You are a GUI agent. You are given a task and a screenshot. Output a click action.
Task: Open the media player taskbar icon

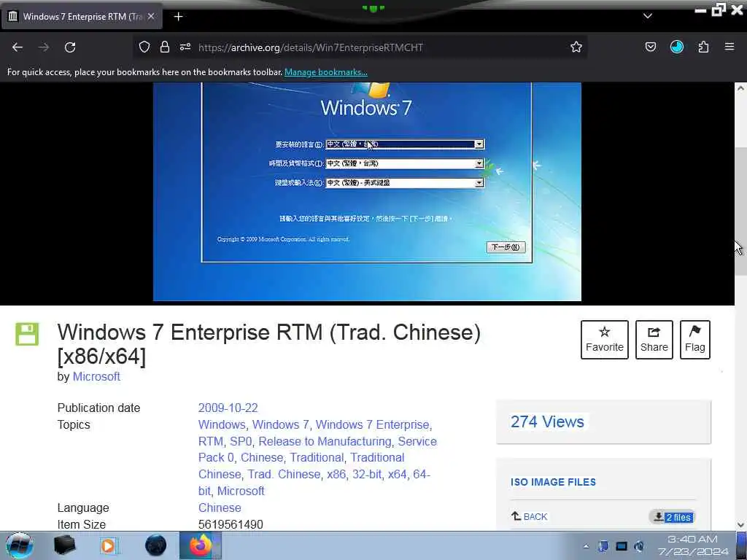pos(109,545)
